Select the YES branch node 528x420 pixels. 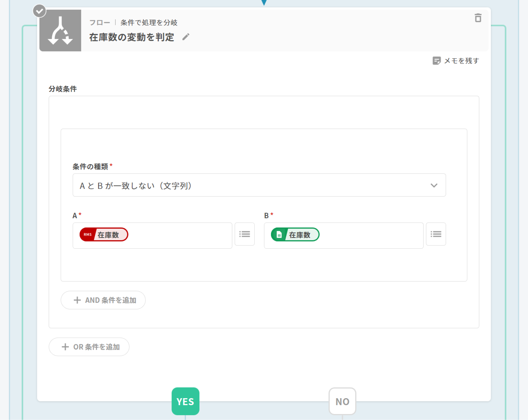point(185,401)
